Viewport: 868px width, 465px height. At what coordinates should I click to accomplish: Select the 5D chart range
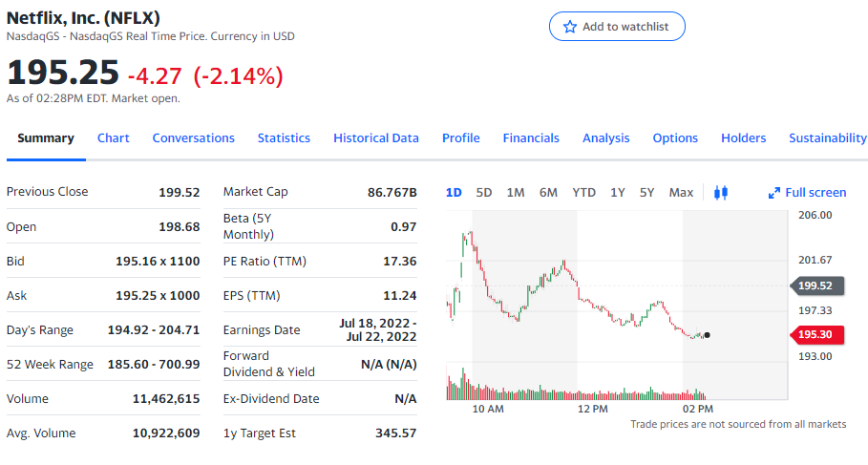click(x=484, y=193)
